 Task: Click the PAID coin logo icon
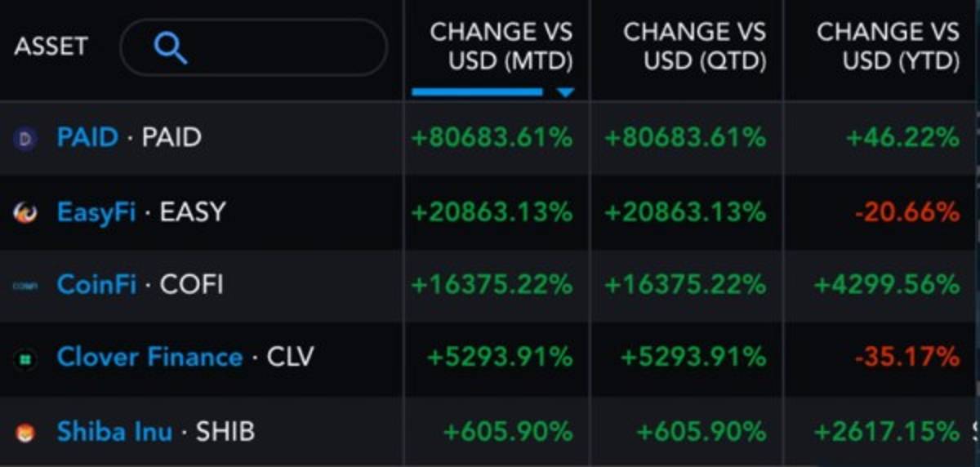click(x=25, y=139)
